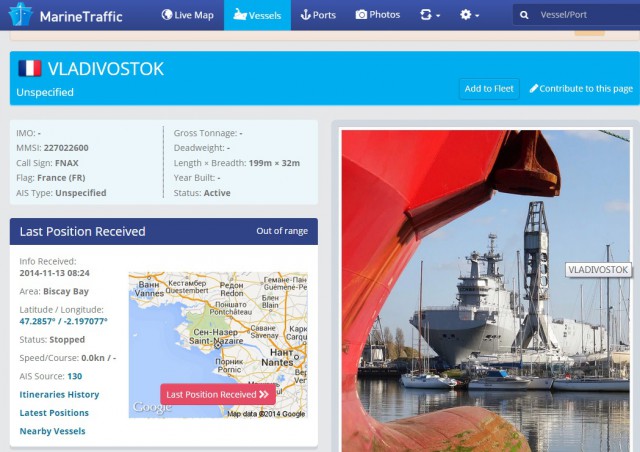Go to the Photos section
The height and width of the screenshot is (452, 640).
point(378,15)
